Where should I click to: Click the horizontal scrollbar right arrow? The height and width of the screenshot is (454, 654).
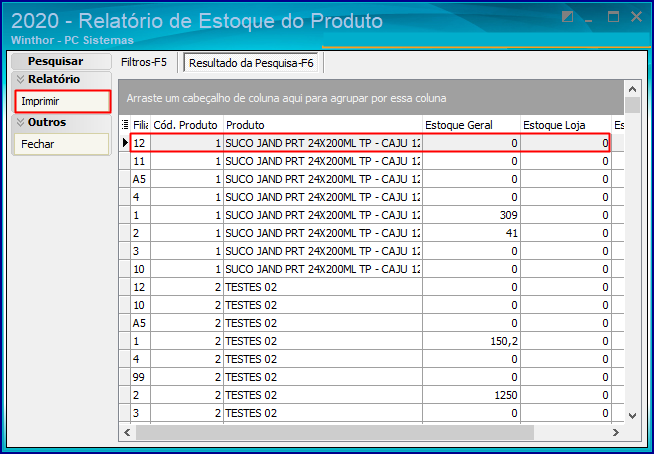(x=616, y=433)
